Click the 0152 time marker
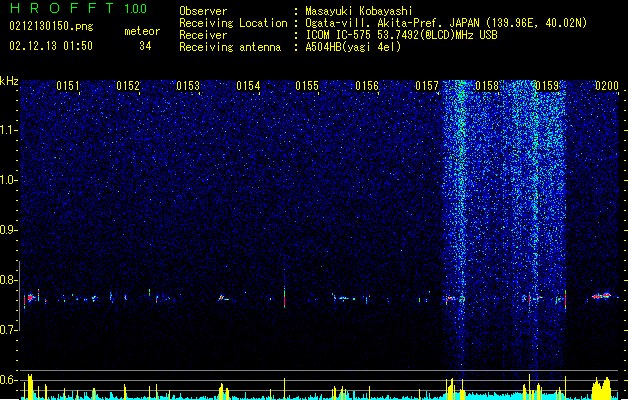Image resolution: width=629 pixels, height=400 pixels. point(128,86)
